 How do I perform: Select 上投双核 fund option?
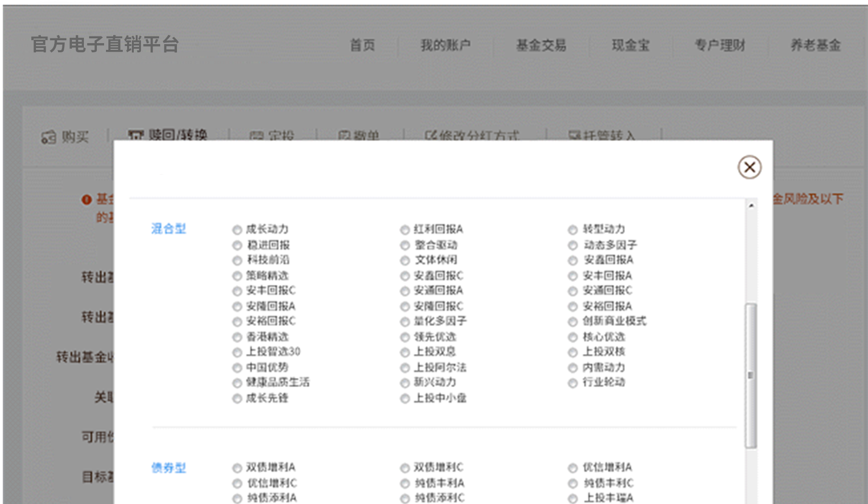(x=573, y=352)
